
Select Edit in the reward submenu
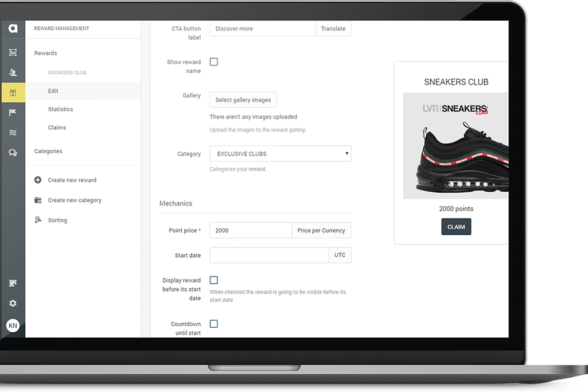53,91
